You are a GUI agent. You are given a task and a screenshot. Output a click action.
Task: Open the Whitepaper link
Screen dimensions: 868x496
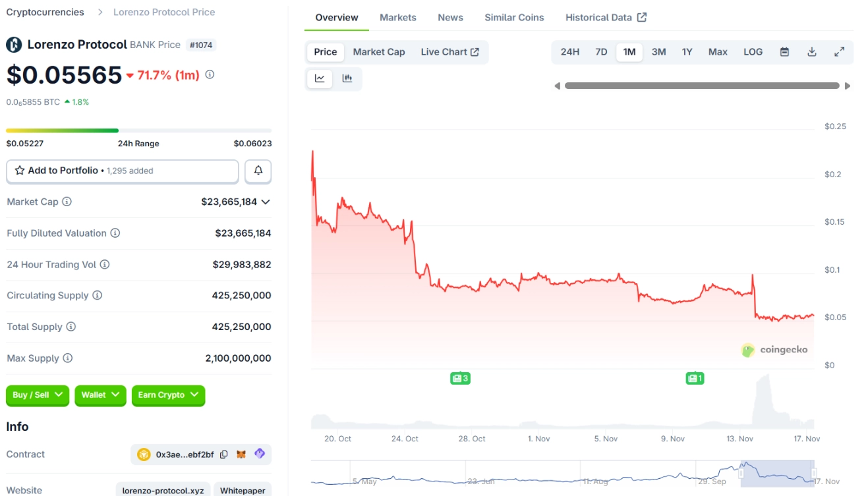coord(242,491)
